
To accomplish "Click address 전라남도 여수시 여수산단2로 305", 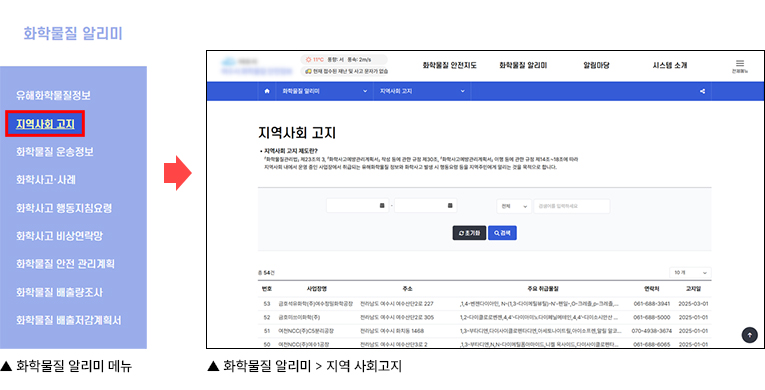I will click(397, 317).
